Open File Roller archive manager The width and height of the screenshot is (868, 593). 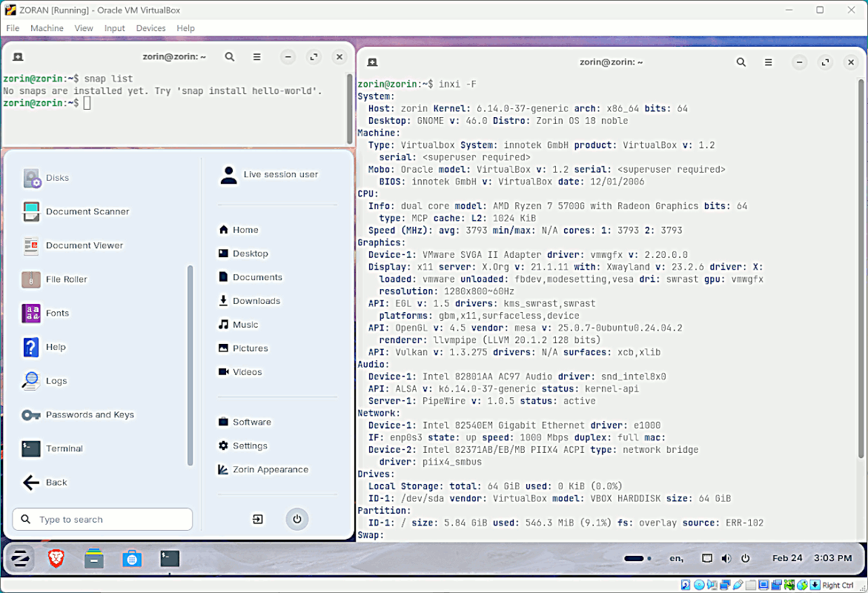click(x=54, y=279)
